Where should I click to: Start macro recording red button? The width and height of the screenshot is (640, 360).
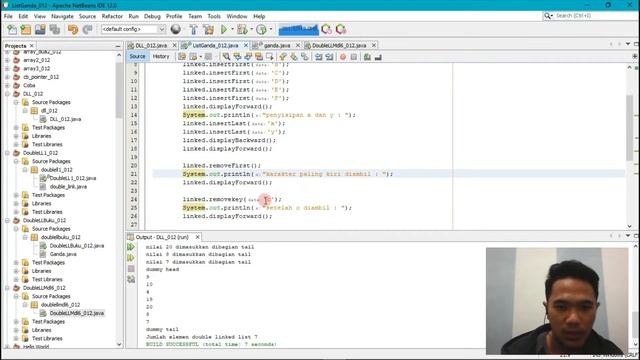point(343,57)
